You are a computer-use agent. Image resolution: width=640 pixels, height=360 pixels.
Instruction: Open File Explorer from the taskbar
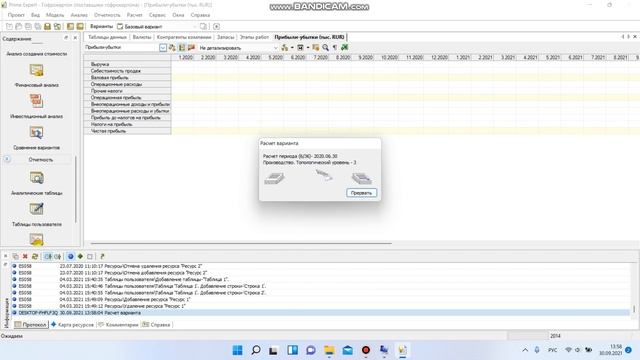(x=329, y=350)
